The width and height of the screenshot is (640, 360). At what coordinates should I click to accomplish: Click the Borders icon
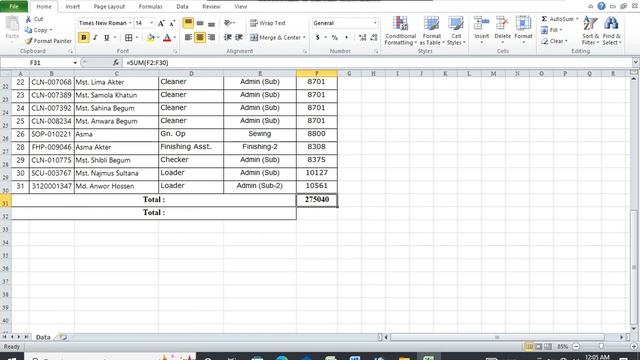pos(129,38)
